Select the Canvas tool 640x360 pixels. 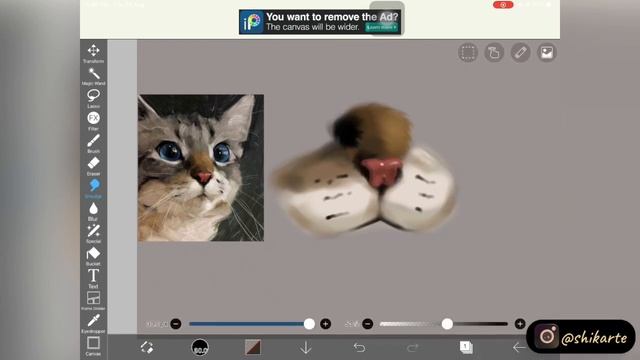[x=93, y=346]
